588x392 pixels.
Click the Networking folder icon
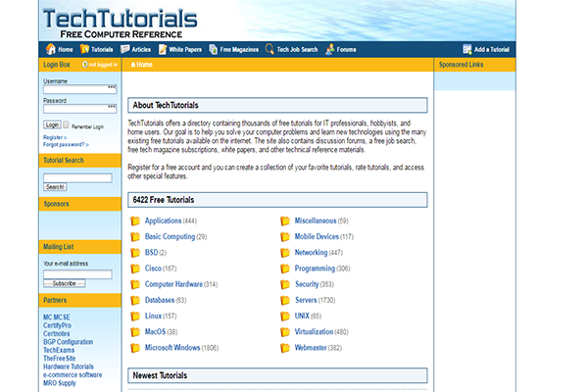[x=285, y=253]
